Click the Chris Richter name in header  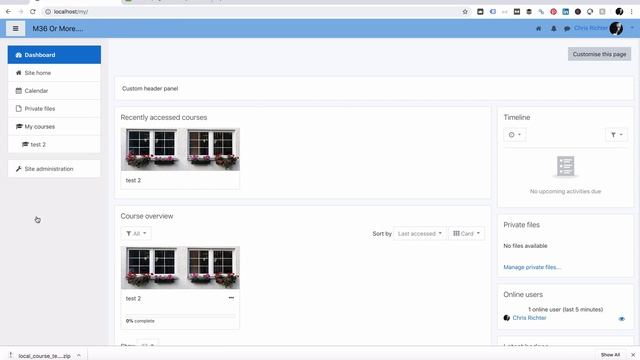(x=591, y=28)
